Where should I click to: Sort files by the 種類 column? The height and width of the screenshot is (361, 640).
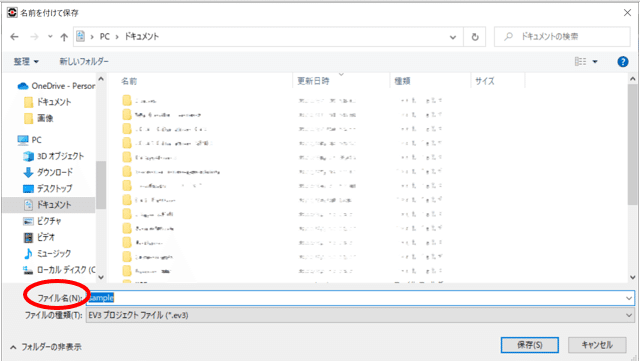402,81
